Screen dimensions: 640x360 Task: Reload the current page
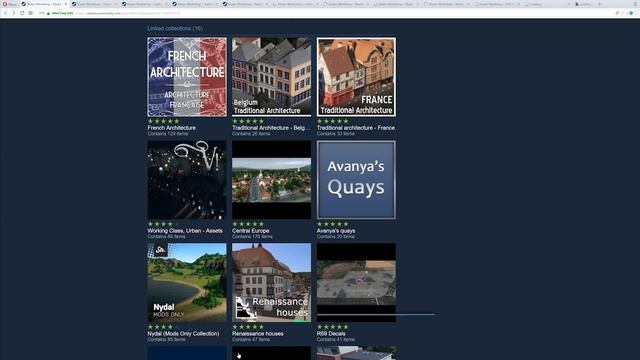pos(22,13)
